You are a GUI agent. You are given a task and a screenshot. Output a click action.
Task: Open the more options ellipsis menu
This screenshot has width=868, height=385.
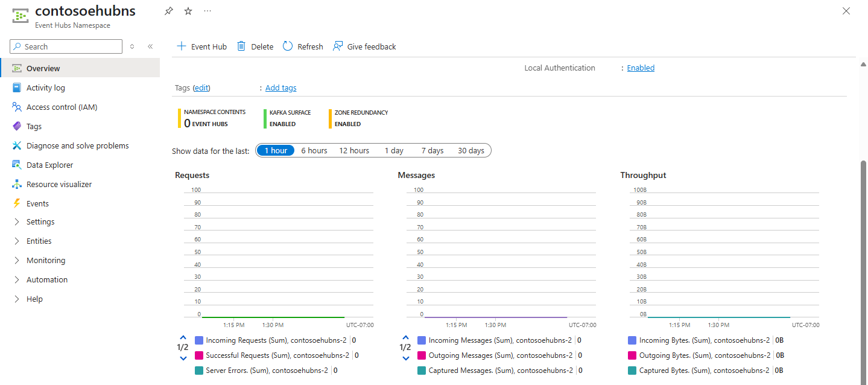point(207,11)
